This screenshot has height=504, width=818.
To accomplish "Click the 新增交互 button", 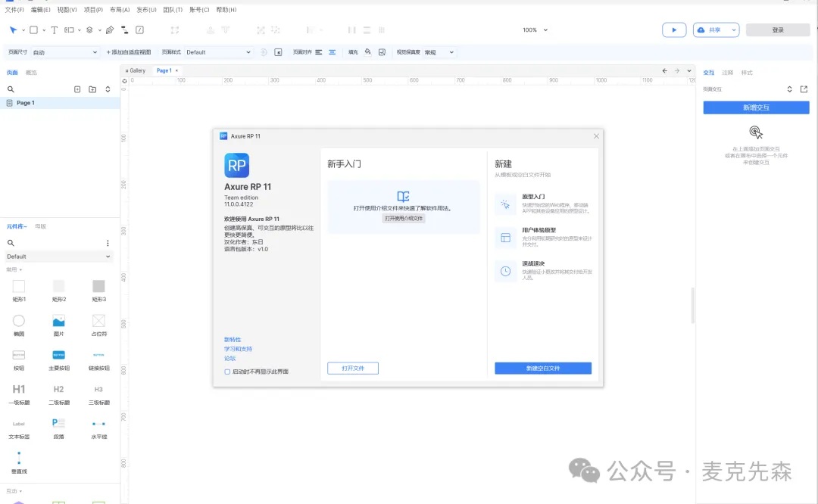I will [x=756, y=107].
